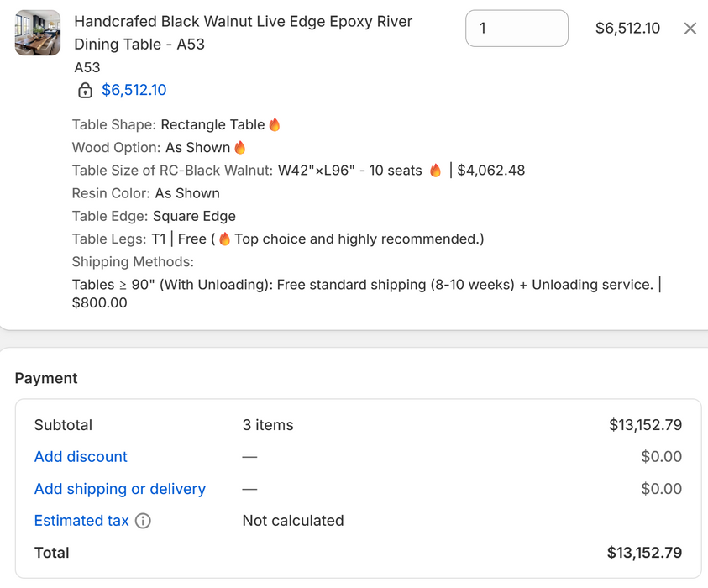Click the Payment section heading
The image size is (708, 588).
(46, 378)
